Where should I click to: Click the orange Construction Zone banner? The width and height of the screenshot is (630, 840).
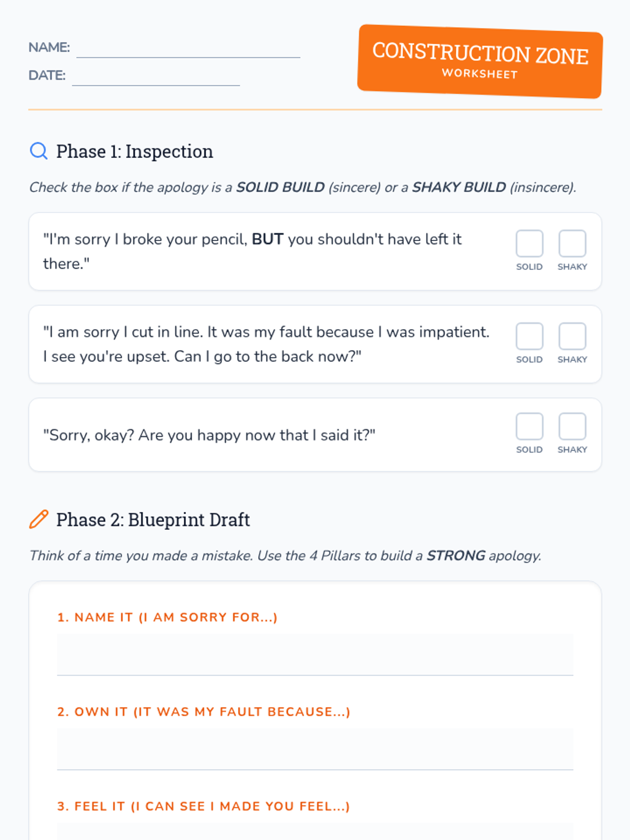click(x=480, y=61)
